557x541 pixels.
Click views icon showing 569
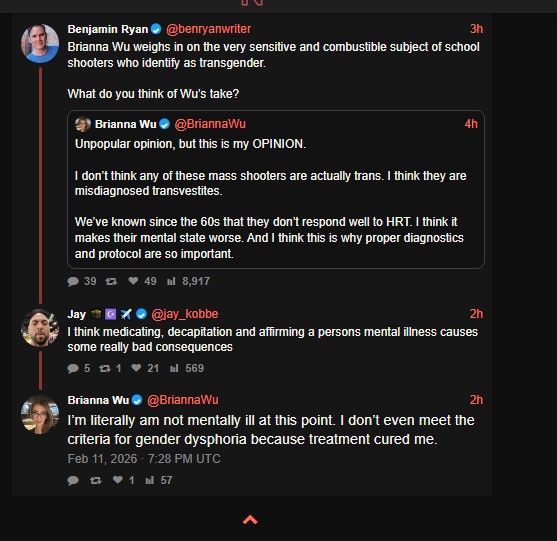174,368
